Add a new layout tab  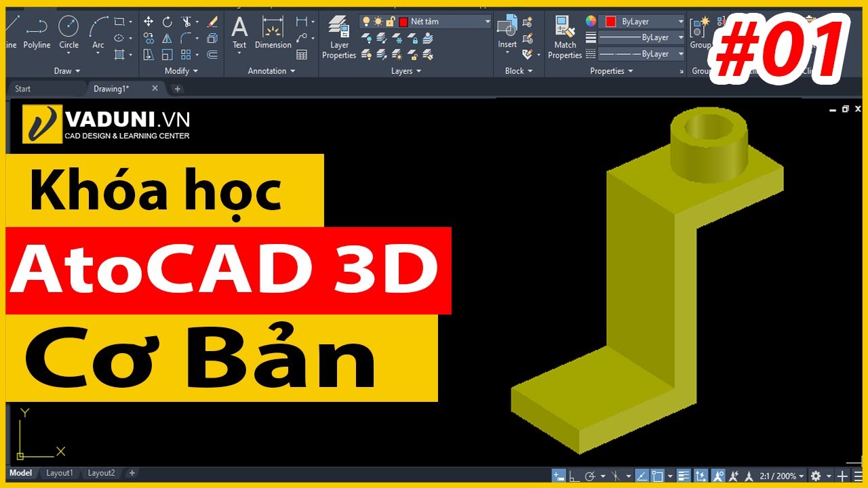pyautogui.click(x=132, y=473)
